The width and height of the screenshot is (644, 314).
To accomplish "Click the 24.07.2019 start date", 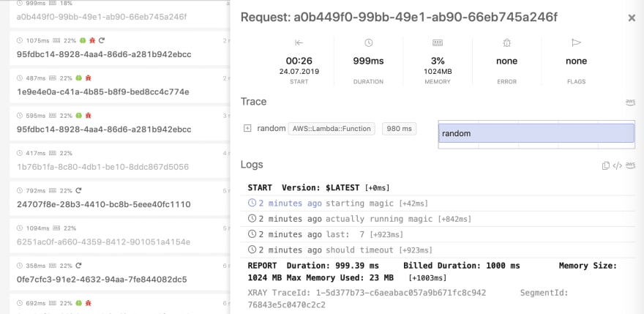I will tap(299, 71).
